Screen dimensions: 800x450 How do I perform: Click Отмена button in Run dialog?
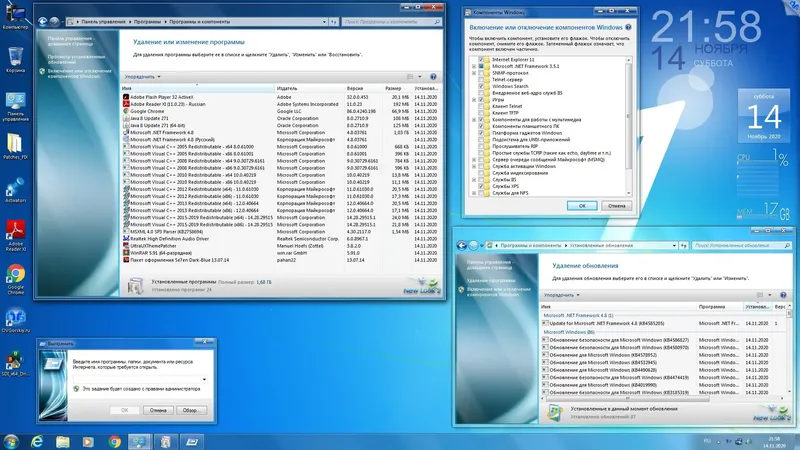(158, 410)
